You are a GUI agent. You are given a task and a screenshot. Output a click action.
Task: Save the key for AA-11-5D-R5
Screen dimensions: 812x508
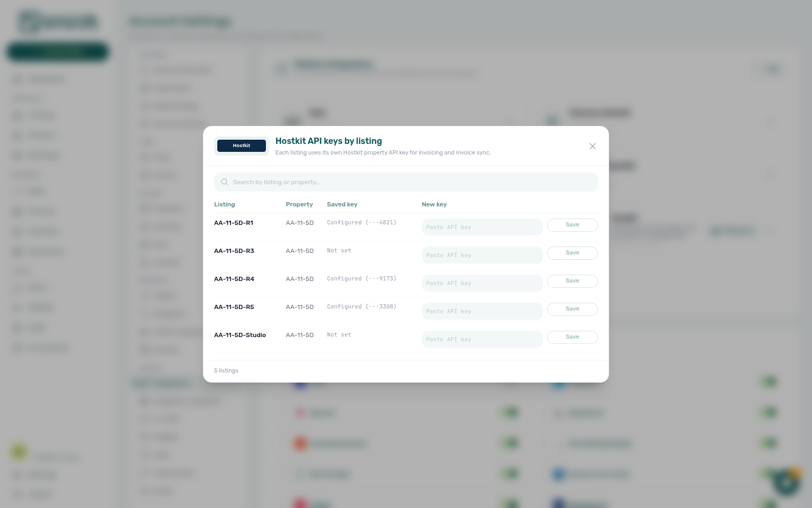point(572,309)
